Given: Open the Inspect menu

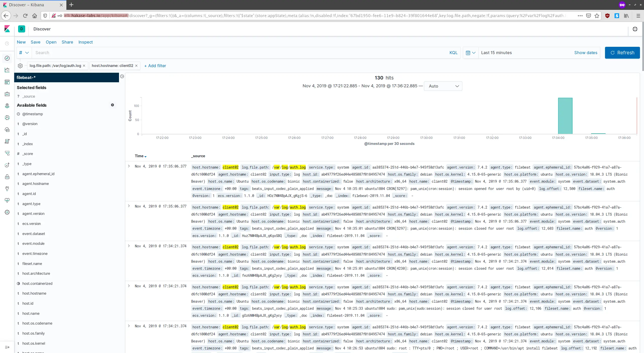Looking at the screenshot, I should click(x=86, y=42).
